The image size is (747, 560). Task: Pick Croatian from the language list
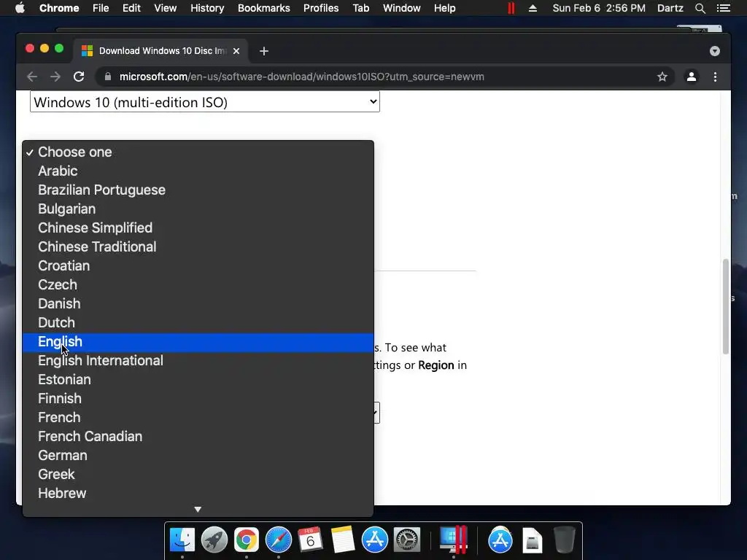point(198,266)
